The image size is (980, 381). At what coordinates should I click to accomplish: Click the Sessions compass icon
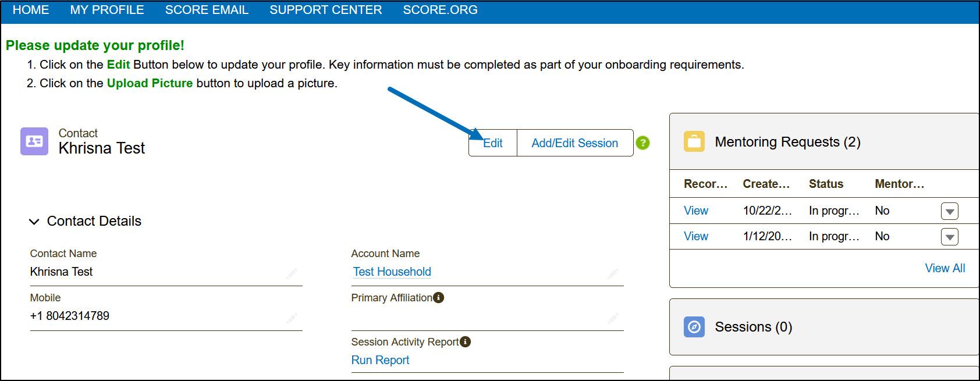click(694, 327)
